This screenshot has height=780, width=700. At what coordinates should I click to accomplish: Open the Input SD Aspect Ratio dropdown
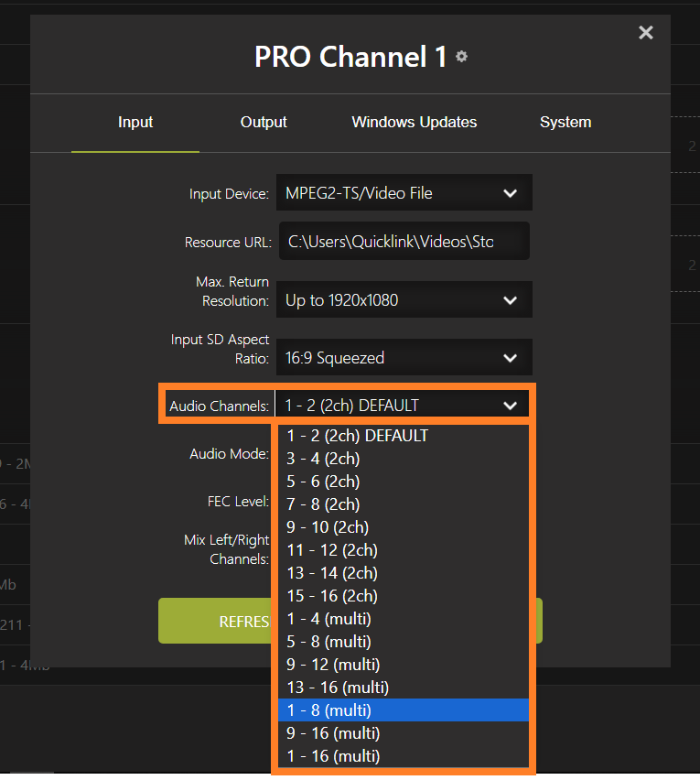coord(404,357)
